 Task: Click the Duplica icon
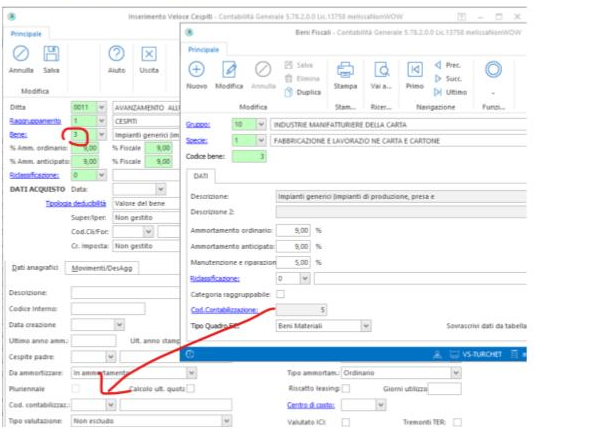point(289,91)
